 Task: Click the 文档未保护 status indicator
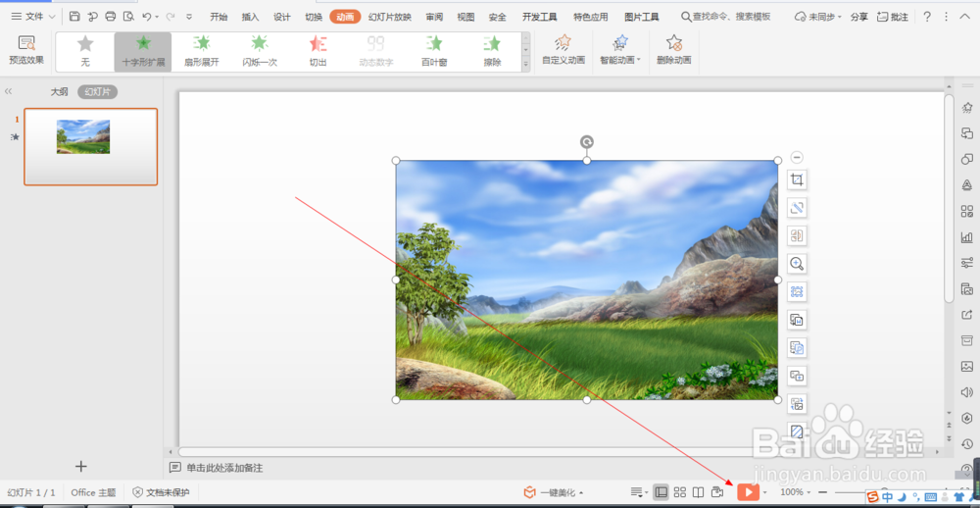tap(161, 492)
